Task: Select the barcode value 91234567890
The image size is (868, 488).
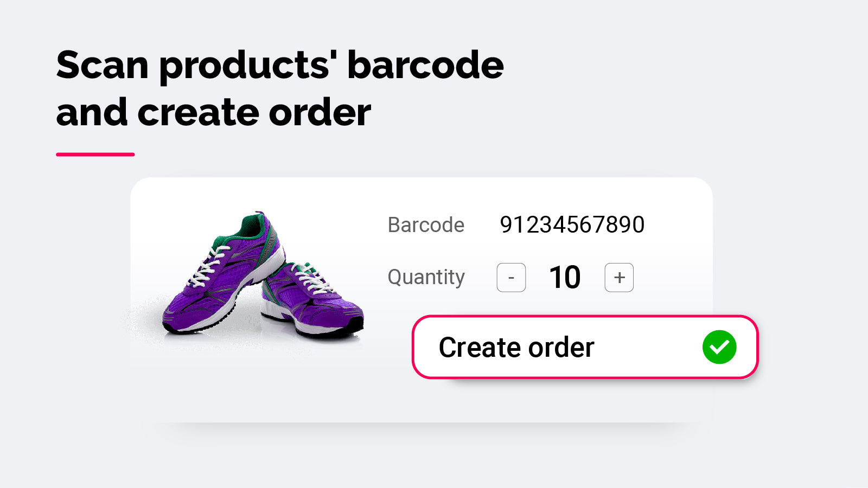Action: coord(572,224)
